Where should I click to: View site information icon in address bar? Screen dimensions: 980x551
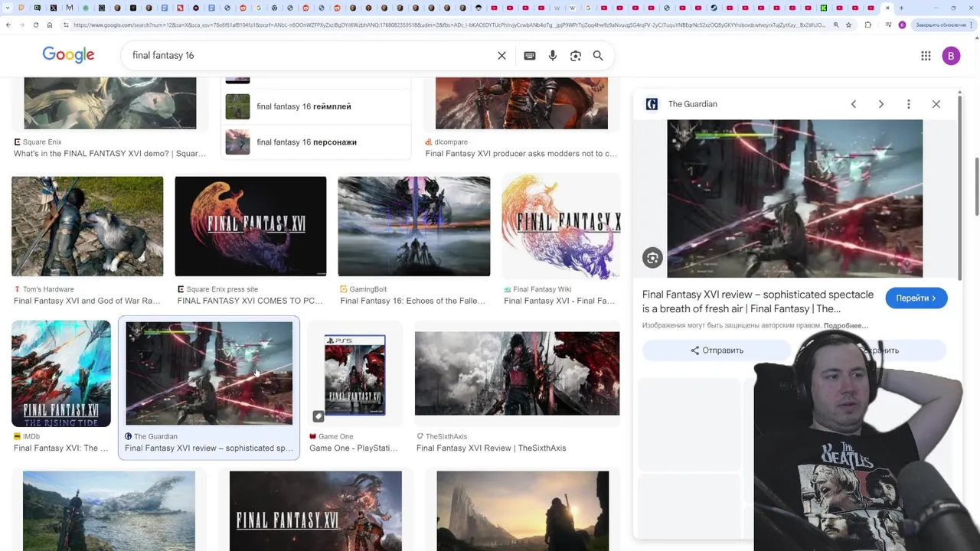[x=66, y=25]
